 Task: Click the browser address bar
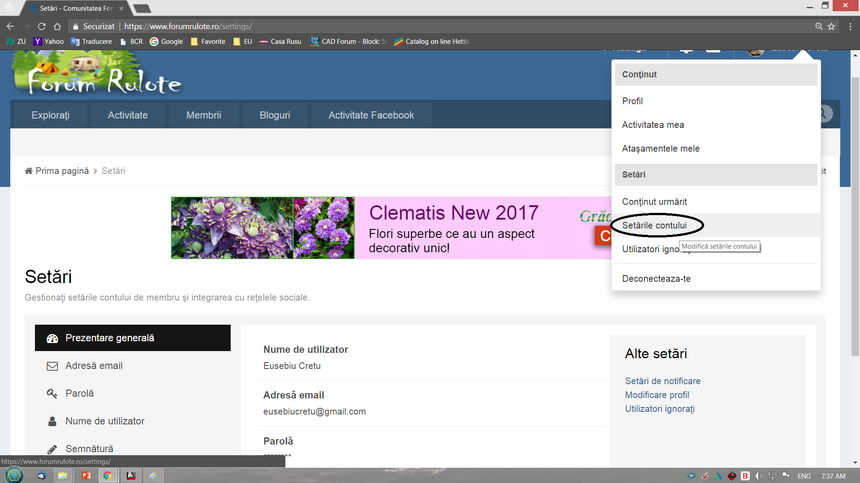click(450, 26)
